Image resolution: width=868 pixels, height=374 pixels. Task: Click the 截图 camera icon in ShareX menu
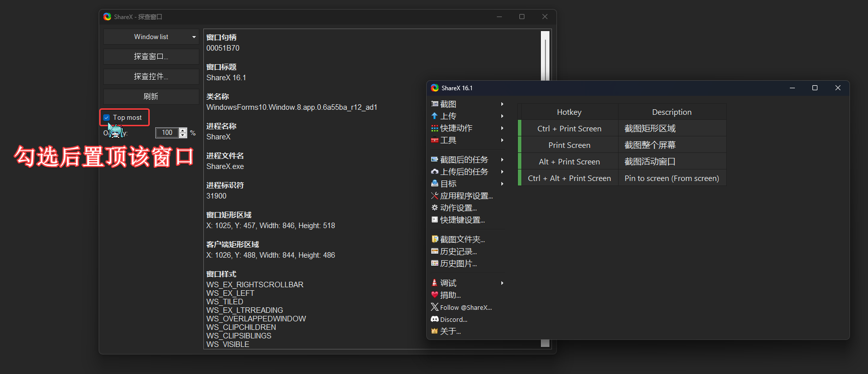435,104
